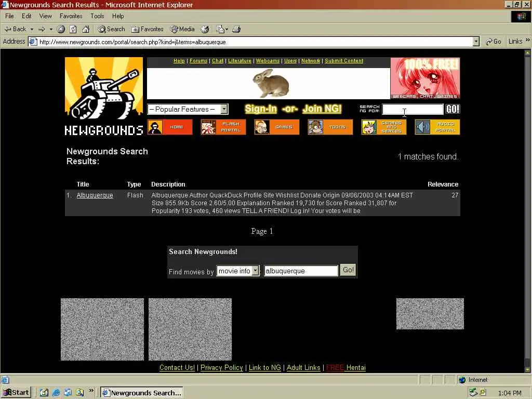Open the Search pane in the toolbar
Image resolution: width=532 pixels, height=399 pixels.
[x=111, y=29]
